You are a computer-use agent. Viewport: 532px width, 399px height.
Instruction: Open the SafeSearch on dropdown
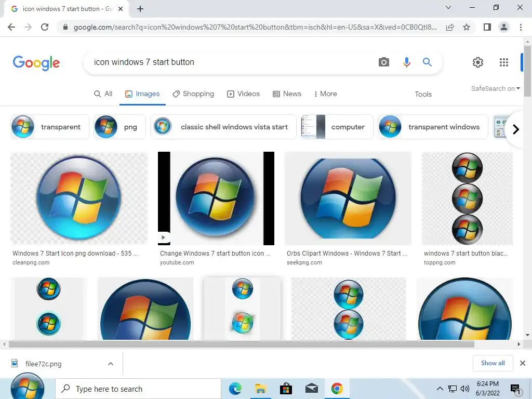[495, 88]
